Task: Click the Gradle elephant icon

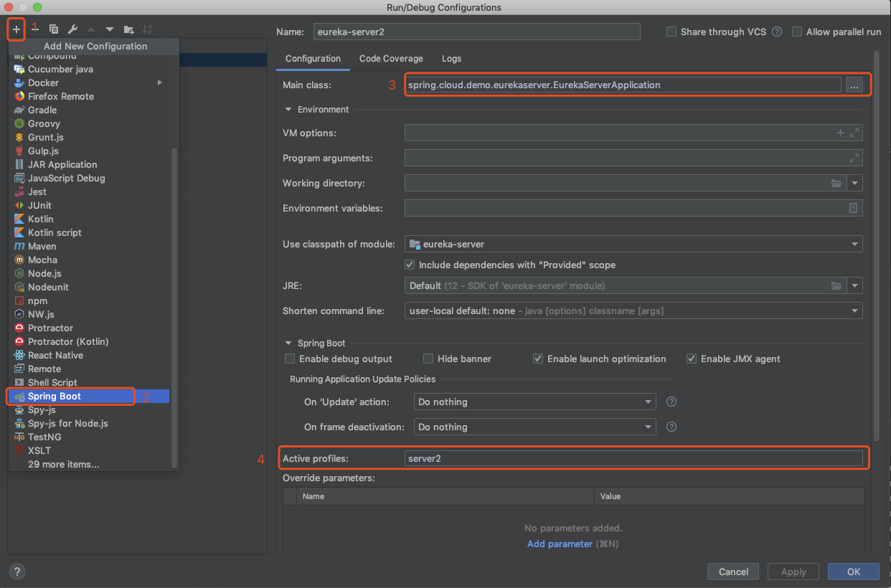Action: click(19, 110)
